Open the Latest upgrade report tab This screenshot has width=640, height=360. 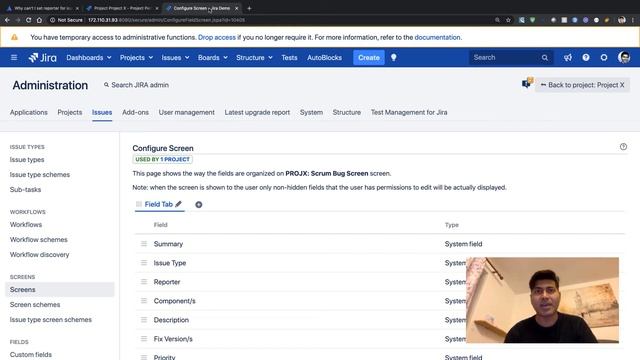click(x=257, y=112)
